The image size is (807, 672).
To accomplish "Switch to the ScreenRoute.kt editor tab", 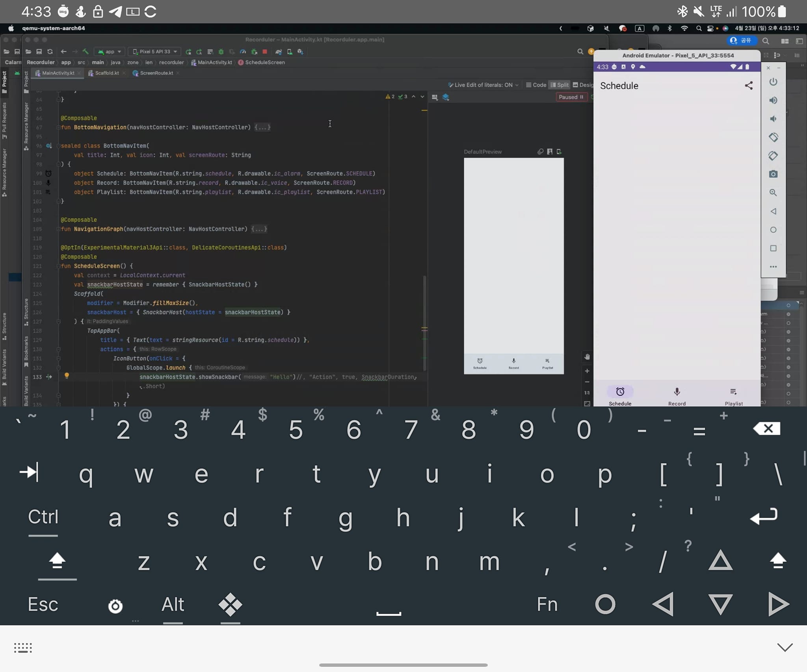I will (x=156, y=73).
